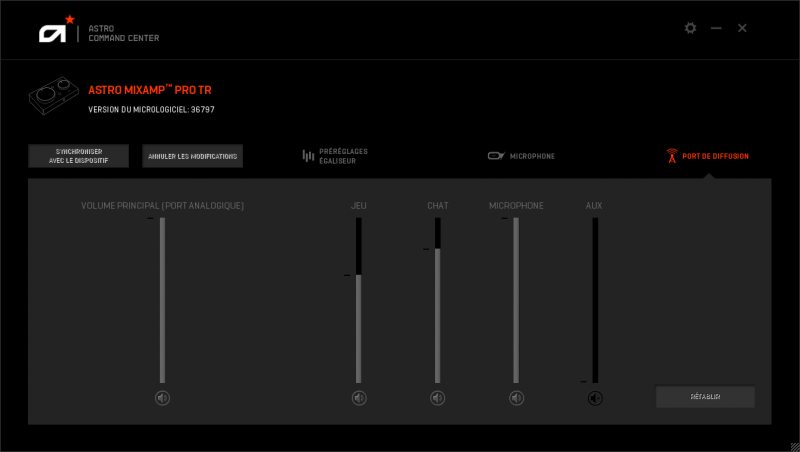The height and width of the screenshot is (452, 800).
Task: Click the equalizer bars icon
Action: tap(308, 156)
